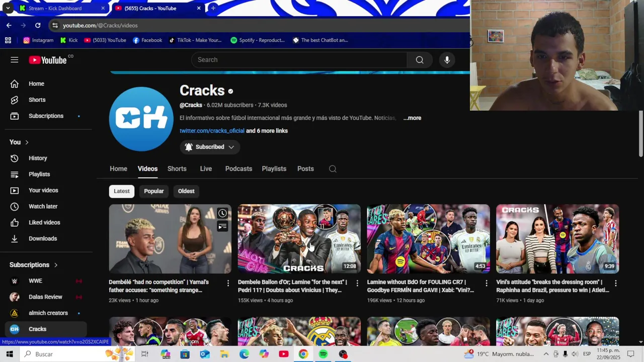Open Your videos in the sidebar
Image resolution: width=644 pixels, height=362 pixels.
(x=44, y=191)
